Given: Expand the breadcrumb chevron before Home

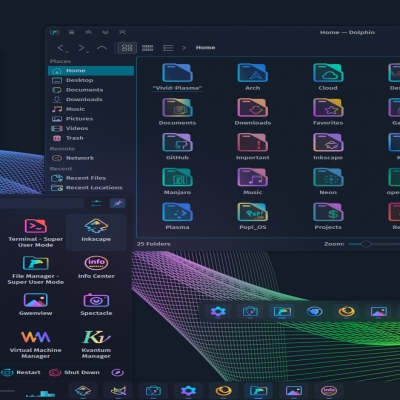Looking at the screenshot, I should click(x=184, y=48).
